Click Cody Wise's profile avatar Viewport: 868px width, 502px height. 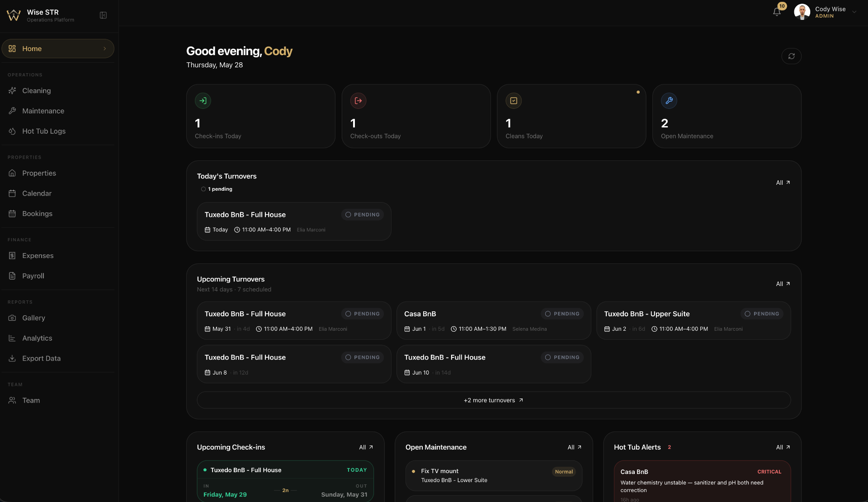coord(802,12)
